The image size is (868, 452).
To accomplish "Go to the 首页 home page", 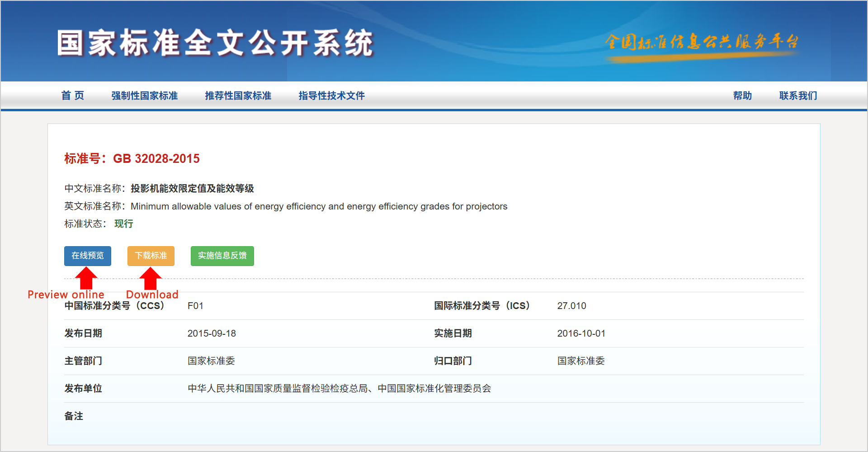I will click(x=73, y=95).
